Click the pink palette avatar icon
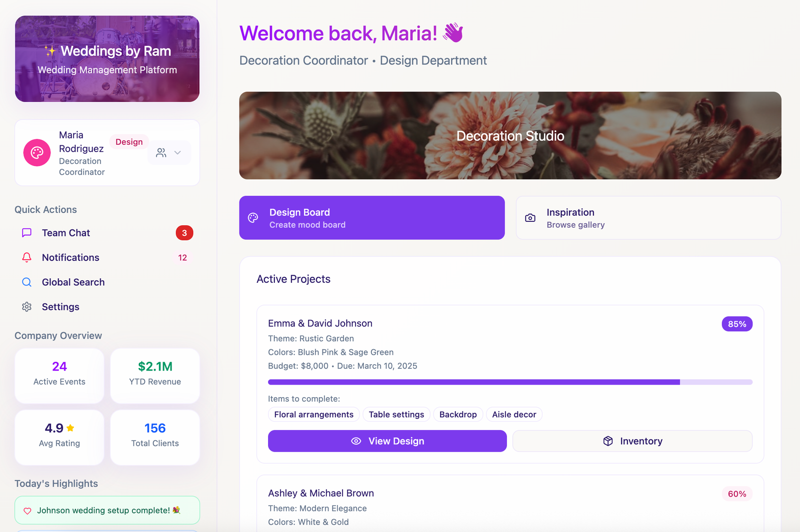 (x=37, y=153)
